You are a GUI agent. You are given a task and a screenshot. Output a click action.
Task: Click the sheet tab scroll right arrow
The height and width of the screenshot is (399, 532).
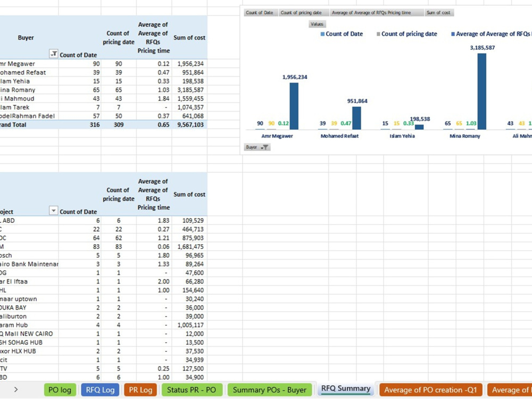15,389
